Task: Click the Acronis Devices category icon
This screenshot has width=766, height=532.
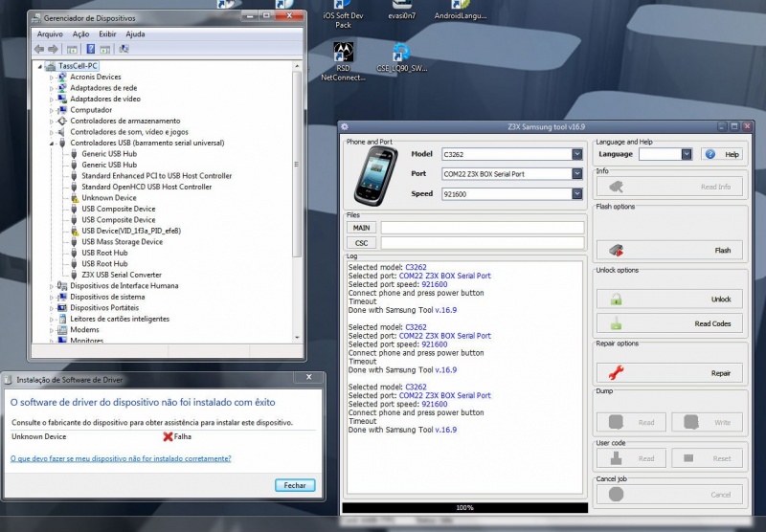Action: point(62,77)
